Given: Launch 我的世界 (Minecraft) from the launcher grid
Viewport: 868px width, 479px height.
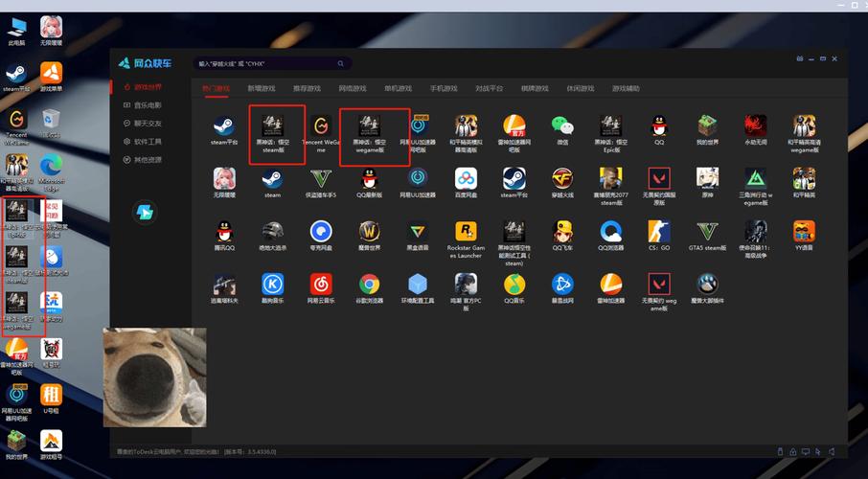Looking at the screenshot, I should point(707,125).
